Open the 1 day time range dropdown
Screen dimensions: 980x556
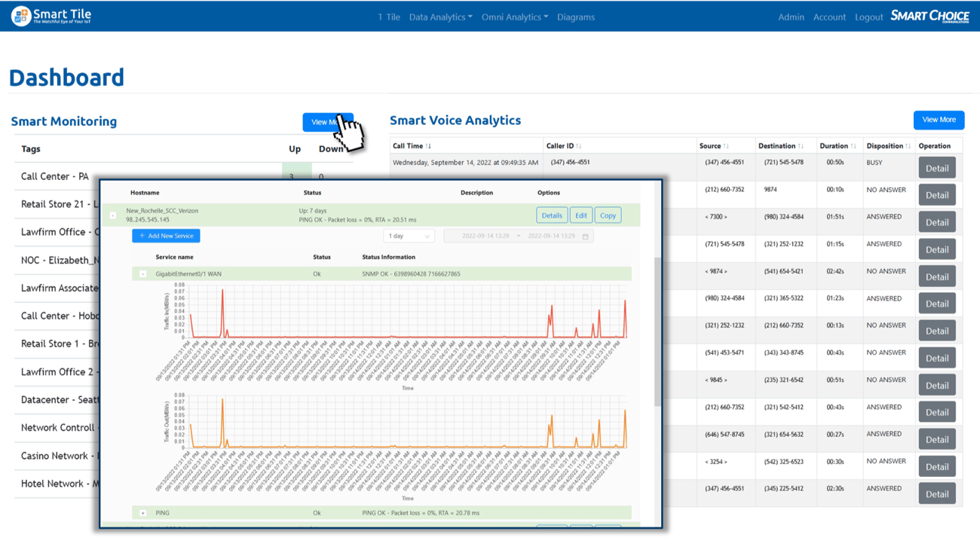pos(409,237)
